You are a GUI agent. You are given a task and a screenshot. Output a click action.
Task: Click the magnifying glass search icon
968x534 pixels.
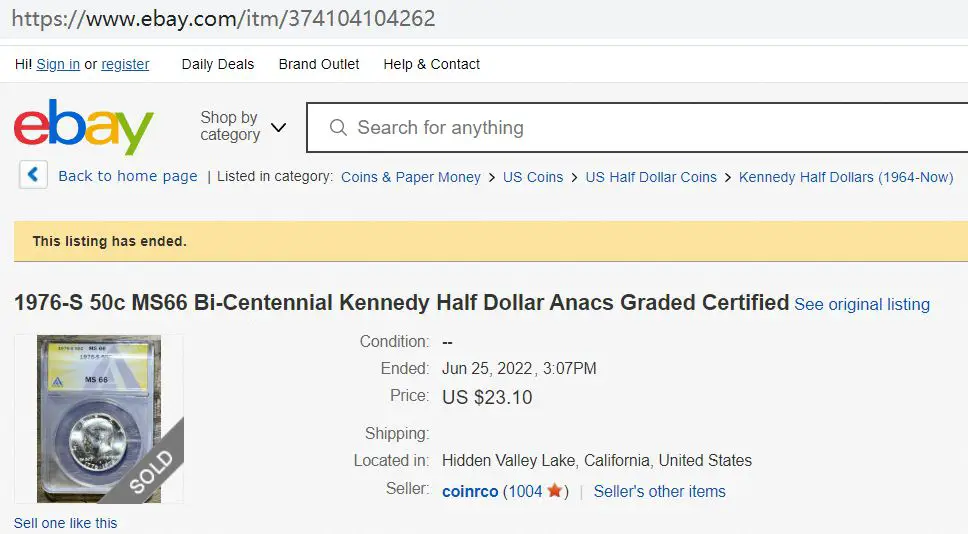[338, 128]
